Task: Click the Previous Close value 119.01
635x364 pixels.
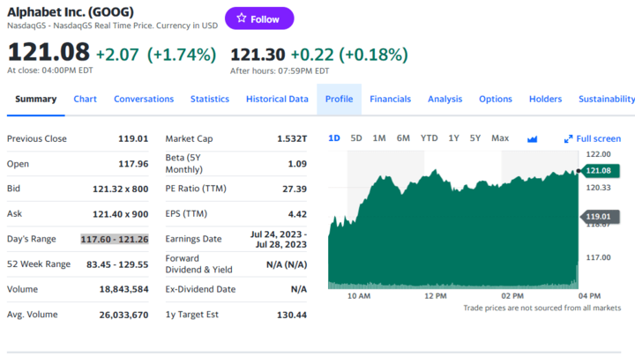Action: pos(133,139)
